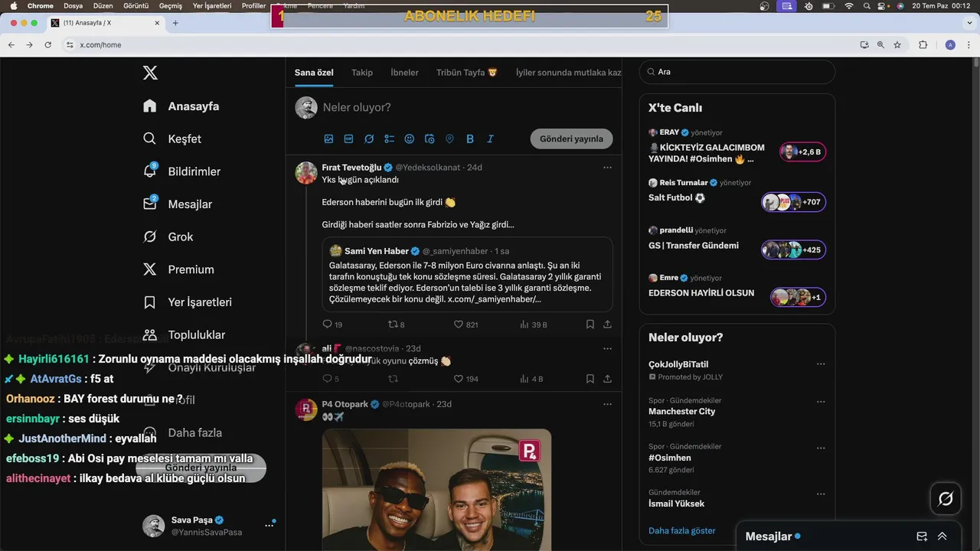Bookmark Fırat Tevetoğlu's post
The image size is (980, 551).
590,324
